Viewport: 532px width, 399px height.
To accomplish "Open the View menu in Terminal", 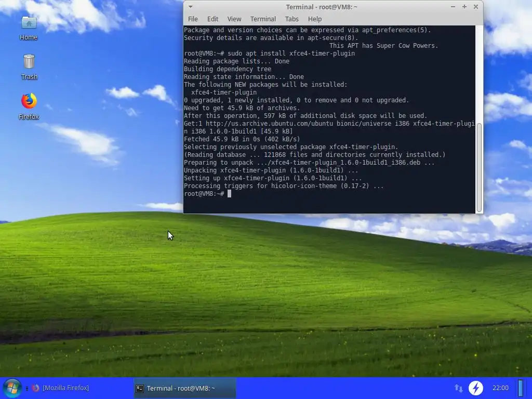I will pyautogui.click(x=234, y=19).
